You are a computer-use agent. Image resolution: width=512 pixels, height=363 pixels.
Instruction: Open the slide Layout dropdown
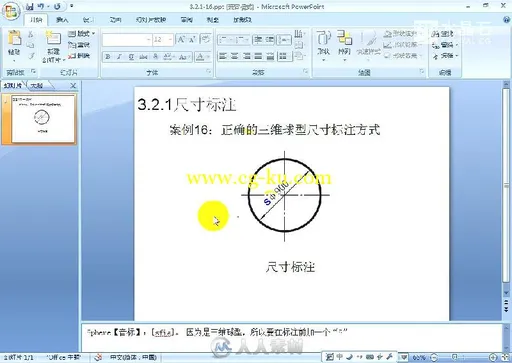(x=82, y=34)
